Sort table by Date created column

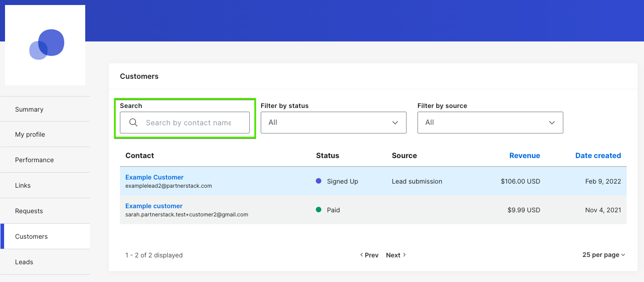tap(598, 155)
